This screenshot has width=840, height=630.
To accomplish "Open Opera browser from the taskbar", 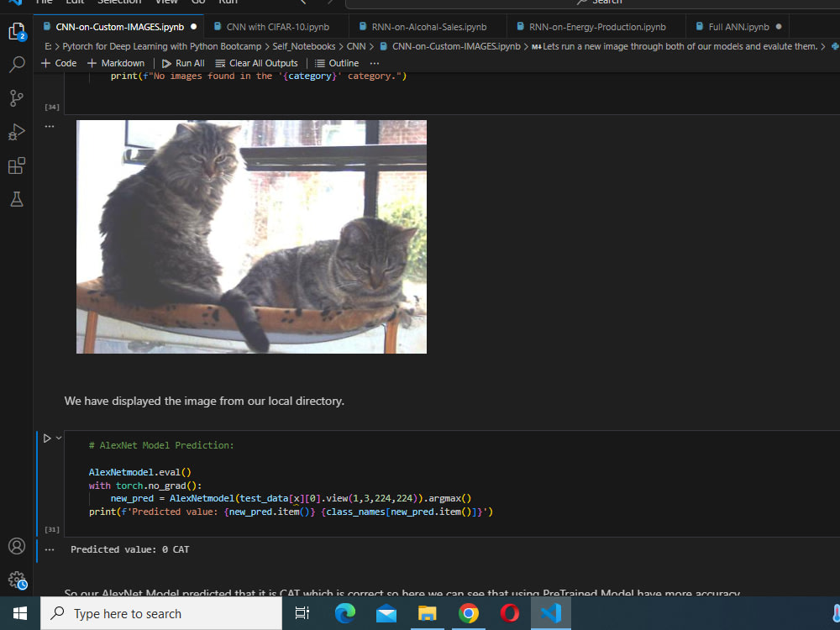I will (x=510, y=613).
